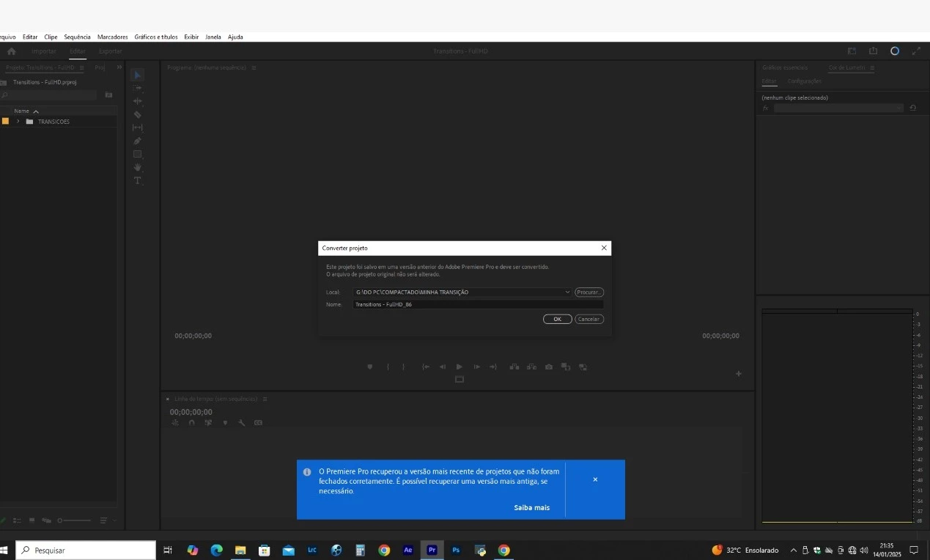The image size is (930, 560).
Task: Toggle Snap in the timeline
Action: 191,423
